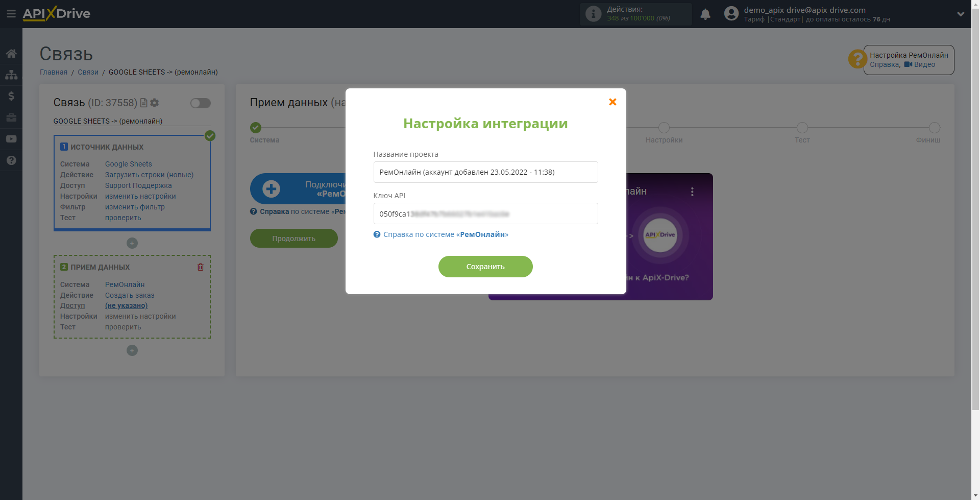The image size is (980, 500).
Task: Open the help question sidebar icon
Action: [11, 160]
